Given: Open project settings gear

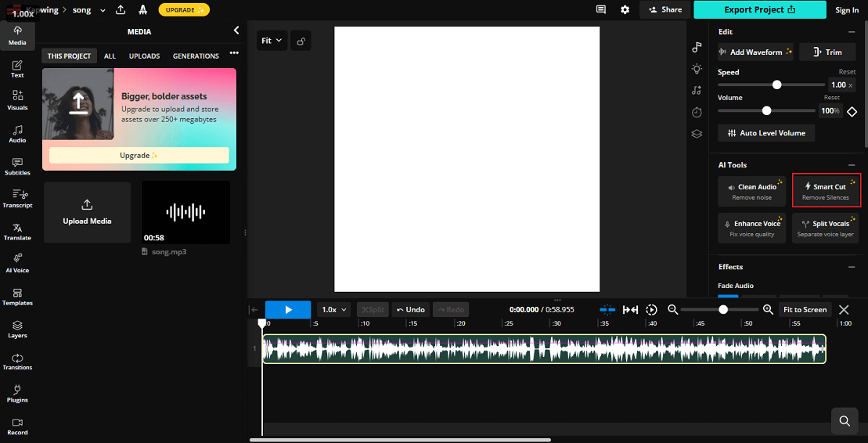Looking at the screenshot, I should (625, 9).
